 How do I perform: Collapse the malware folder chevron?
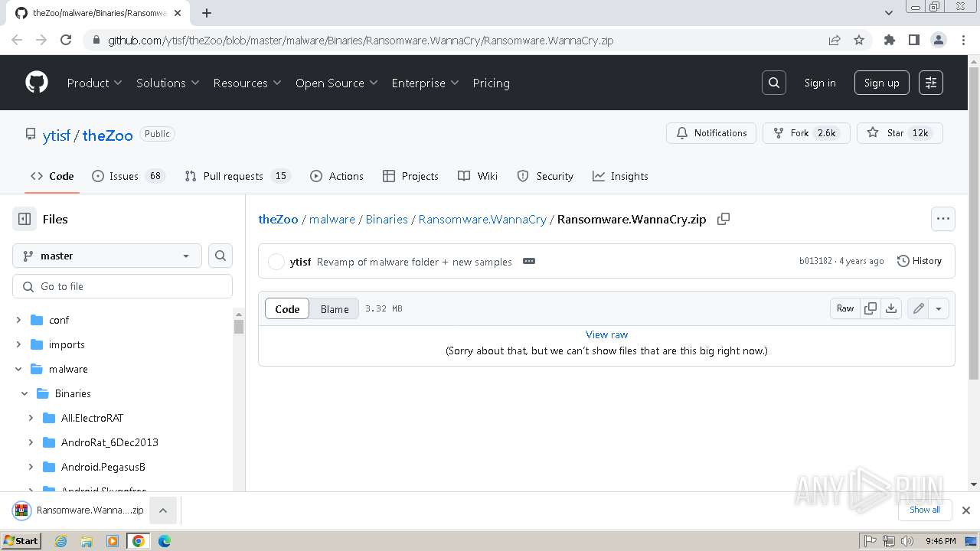[18, 369]
